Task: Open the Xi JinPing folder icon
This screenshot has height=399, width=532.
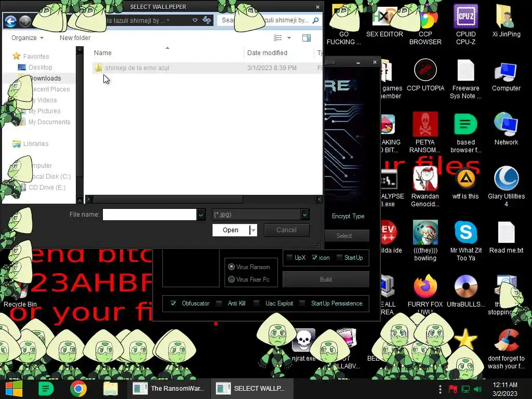Action: click(506, 21)
